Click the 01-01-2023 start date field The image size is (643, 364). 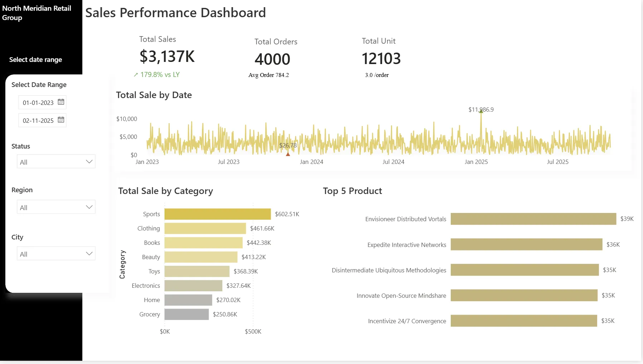coord(42,102)
